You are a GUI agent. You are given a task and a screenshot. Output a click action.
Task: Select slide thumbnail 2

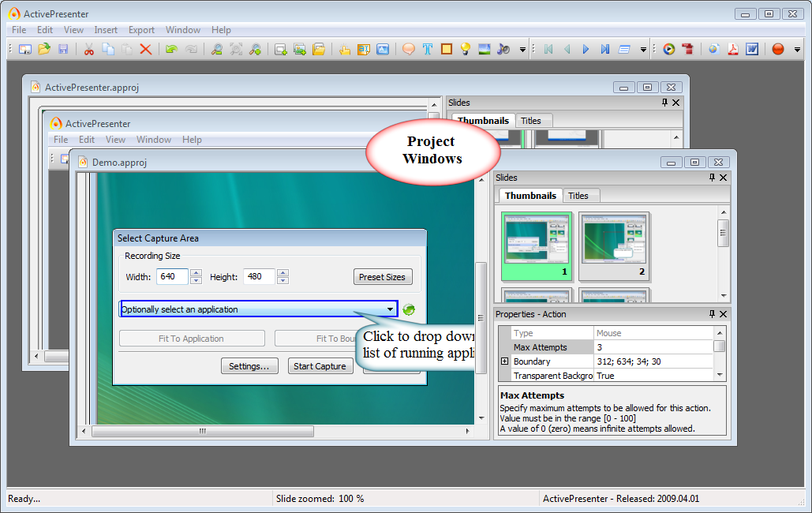614,246
